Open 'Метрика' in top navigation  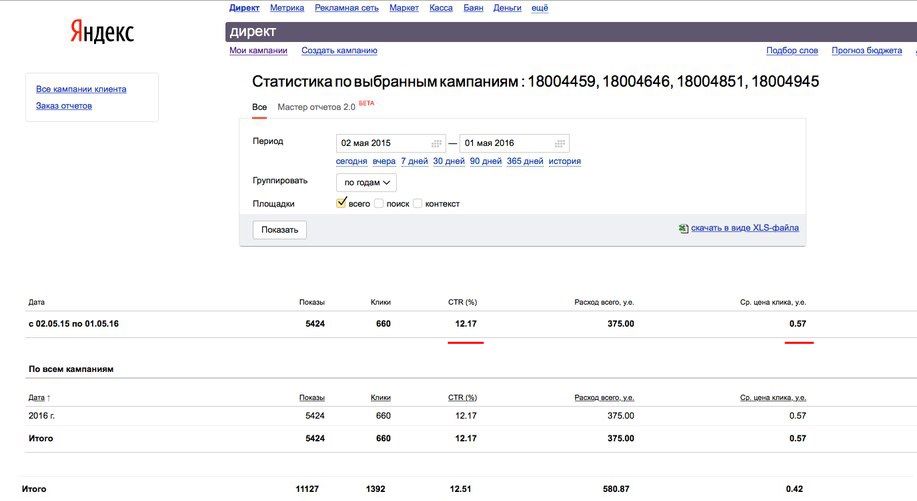click(x=287, y=8)
